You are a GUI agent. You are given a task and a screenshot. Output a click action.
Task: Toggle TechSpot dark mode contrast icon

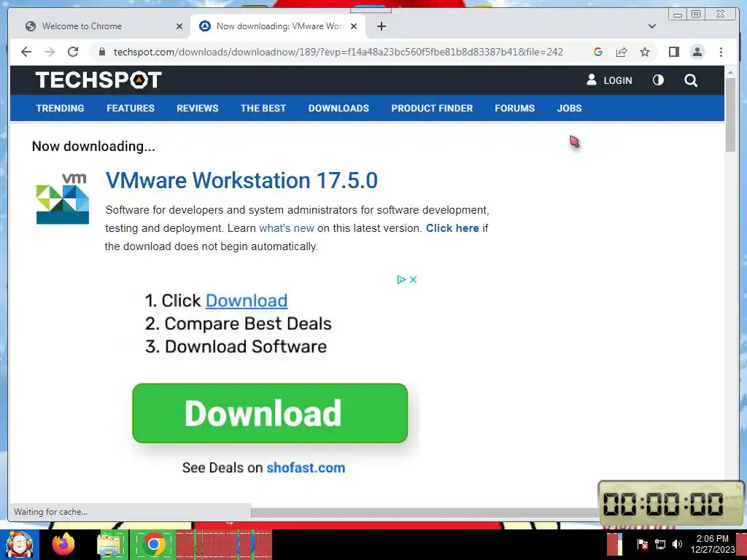(x=658, y=80)
